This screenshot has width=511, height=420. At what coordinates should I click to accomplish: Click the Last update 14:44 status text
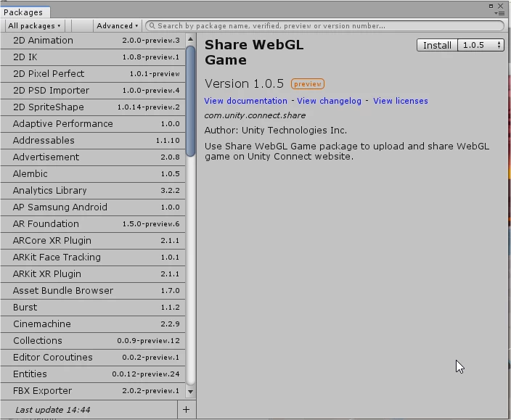click(x=53, y=410)
